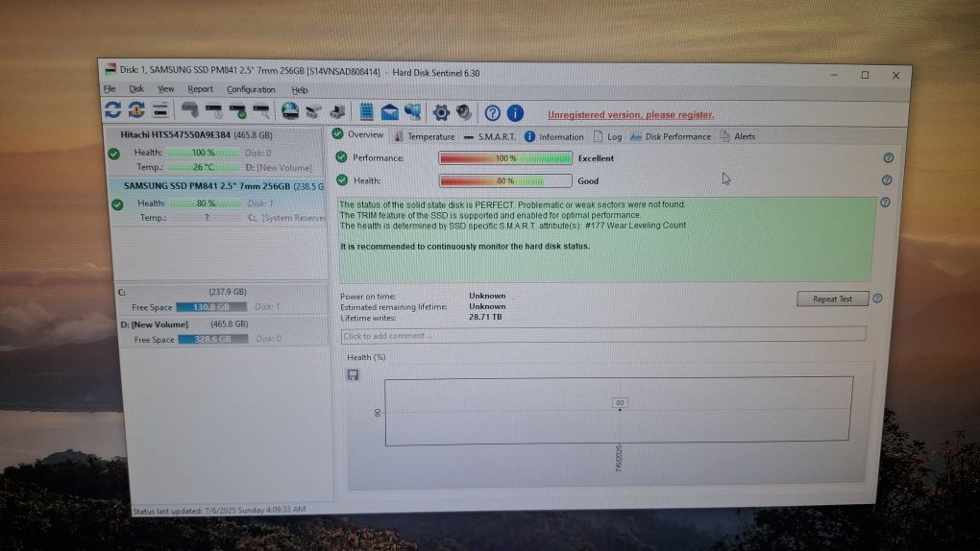Open the File menu
This screenshot has height=551, width=980.
(x=110, y=88)
